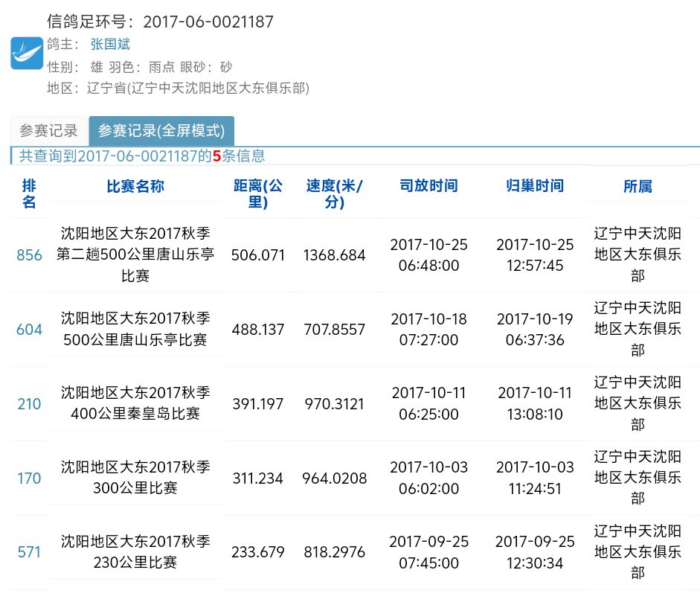Select race name 2017秋季230公里比赛
Viewport: 700px width, 605px height.
(x=135, y=552)
